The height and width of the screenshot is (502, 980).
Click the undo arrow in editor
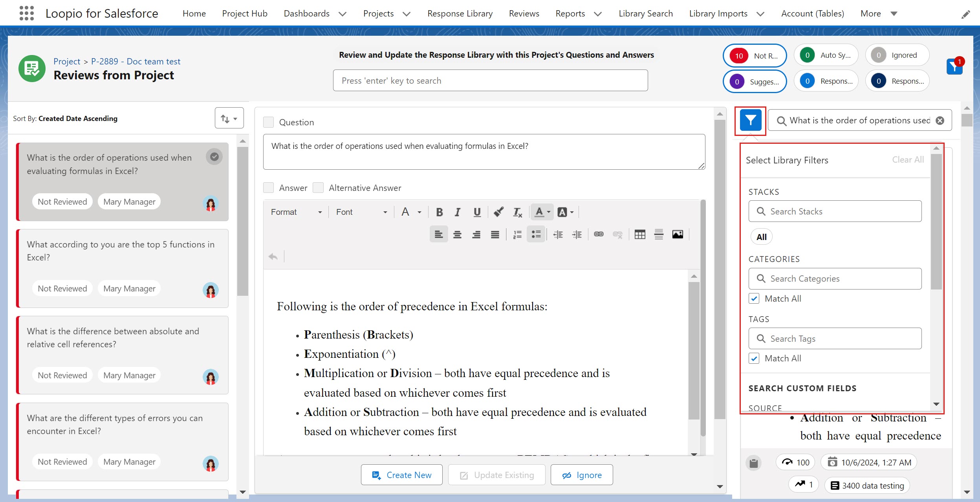(273, 256)
